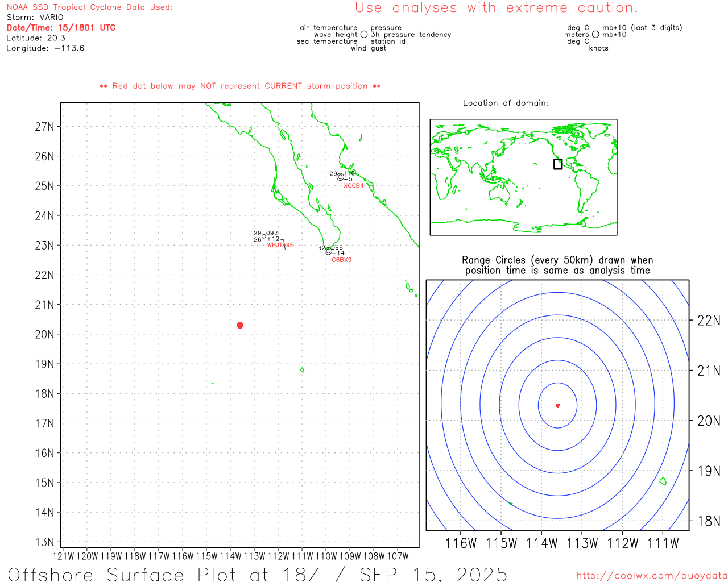
Task: Click the 'knots' units label
Action: click(599, 48)
